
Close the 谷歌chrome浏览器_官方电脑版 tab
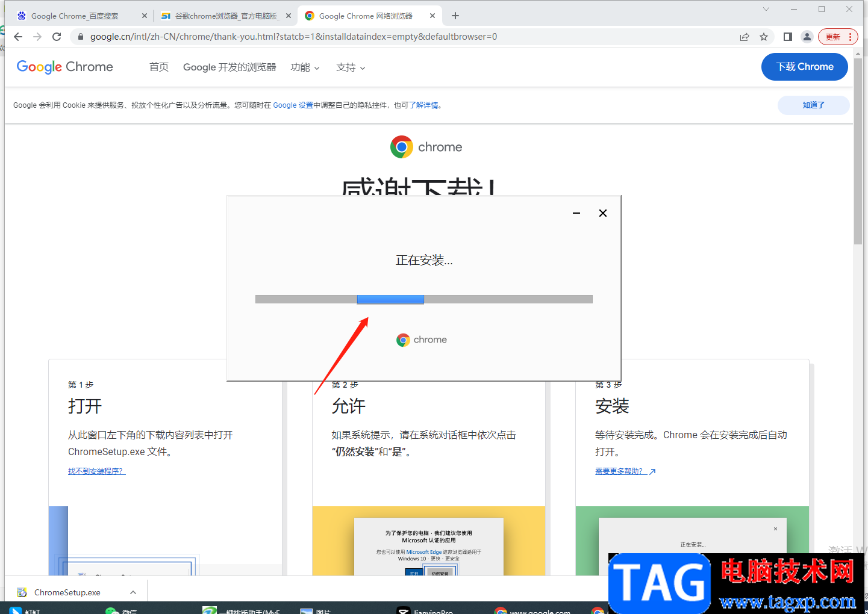[x=289, y=16]
